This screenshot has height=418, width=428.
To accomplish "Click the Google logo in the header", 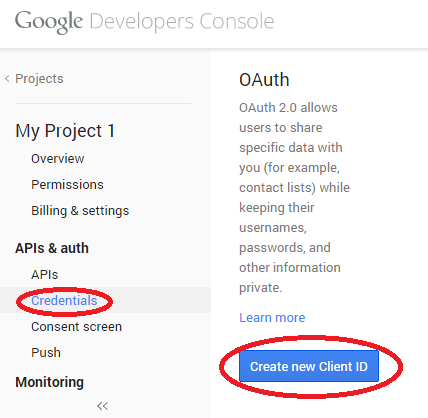I will coord(49,22).
